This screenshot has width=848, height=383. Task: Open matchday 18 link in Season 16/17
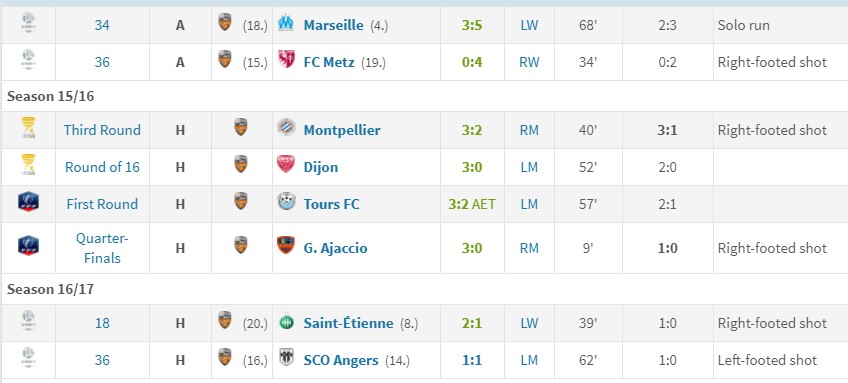[x=102, y=323]
